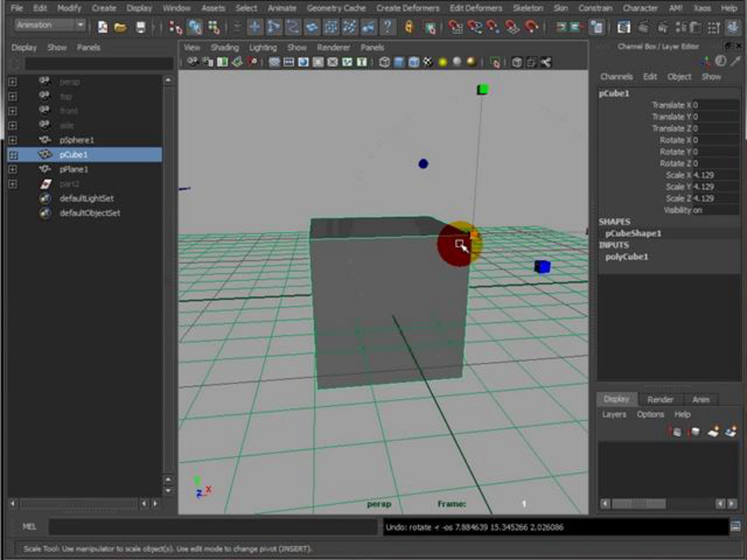
Task: Open camera attributes from viewport toolbar
Action: [207, 62]
